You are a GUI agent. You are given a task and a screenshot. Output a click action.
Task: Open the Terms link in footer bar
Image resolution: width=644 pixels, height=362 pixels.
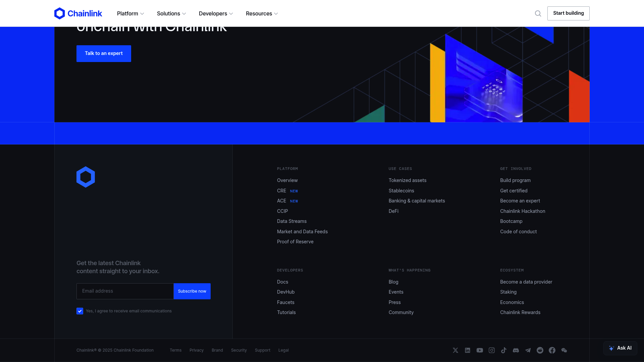(176, 350)
